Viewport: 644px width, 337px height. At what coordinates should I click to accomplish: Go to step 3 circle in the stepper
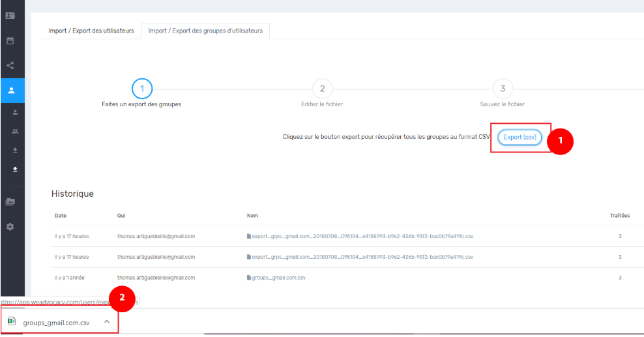(503, 89)
